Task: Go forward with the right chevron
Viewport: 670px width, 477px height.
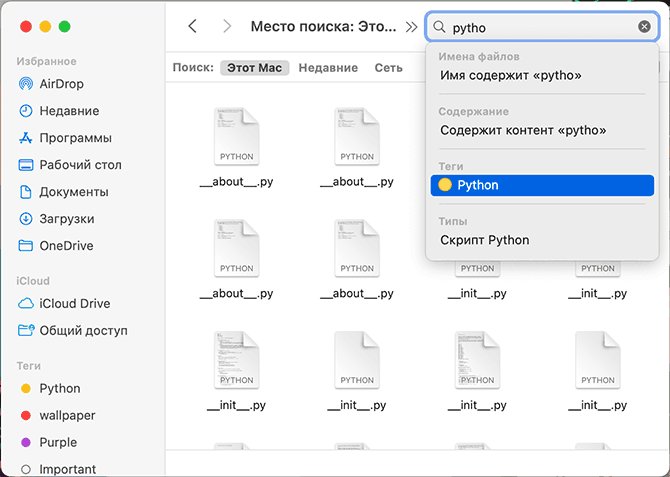Action: 227,26
